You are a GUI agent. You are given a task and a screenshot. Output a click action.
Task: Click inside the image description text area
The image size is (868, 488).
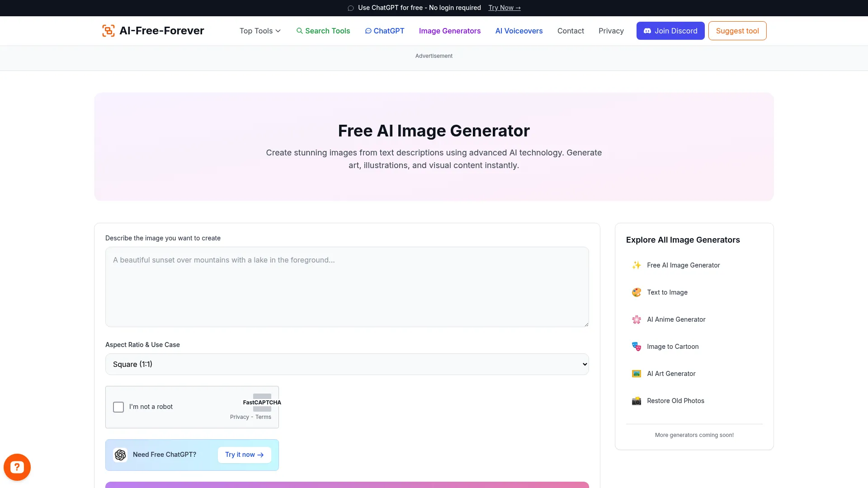point(347,287)
